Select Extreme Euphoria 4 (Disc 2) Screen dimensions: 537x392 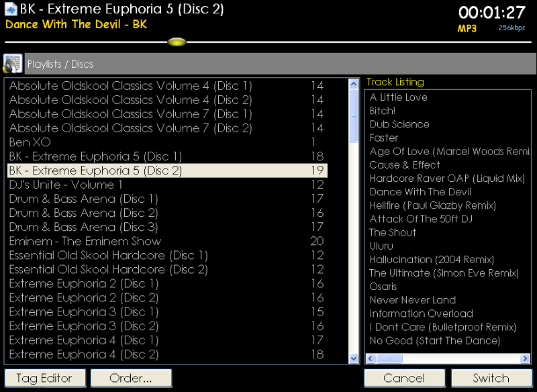point(167,354)
